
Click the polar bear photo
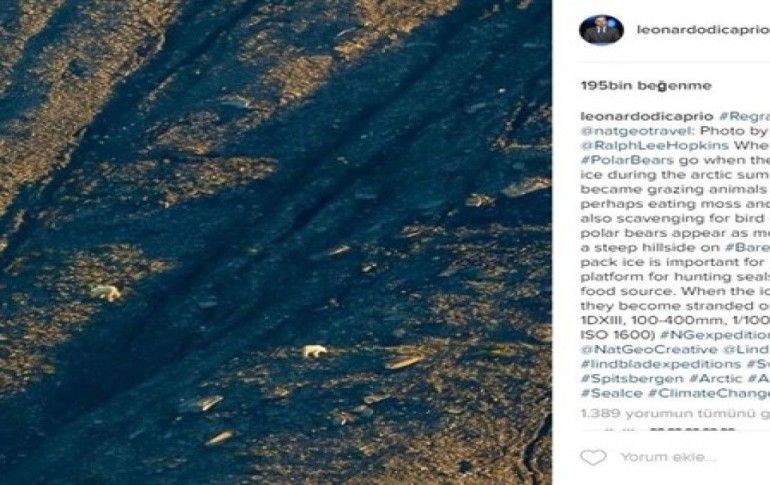click(x=275, y=242)
